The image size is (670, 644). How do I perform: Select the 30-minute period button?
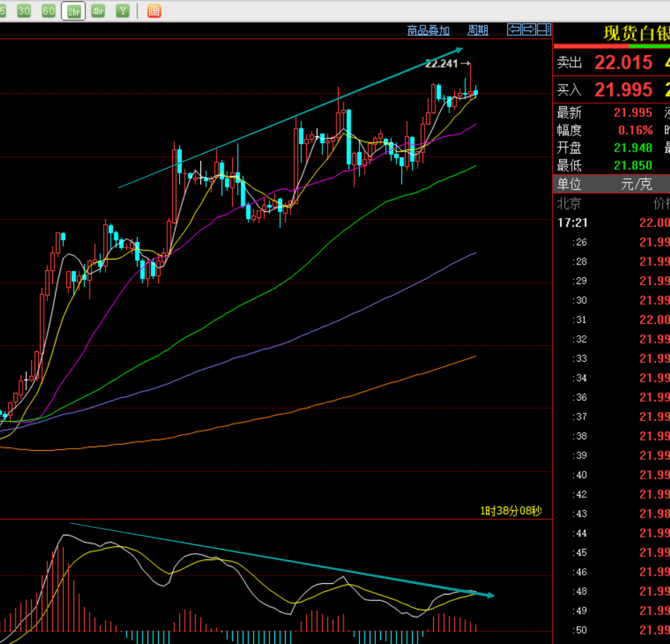click(24, 11)
